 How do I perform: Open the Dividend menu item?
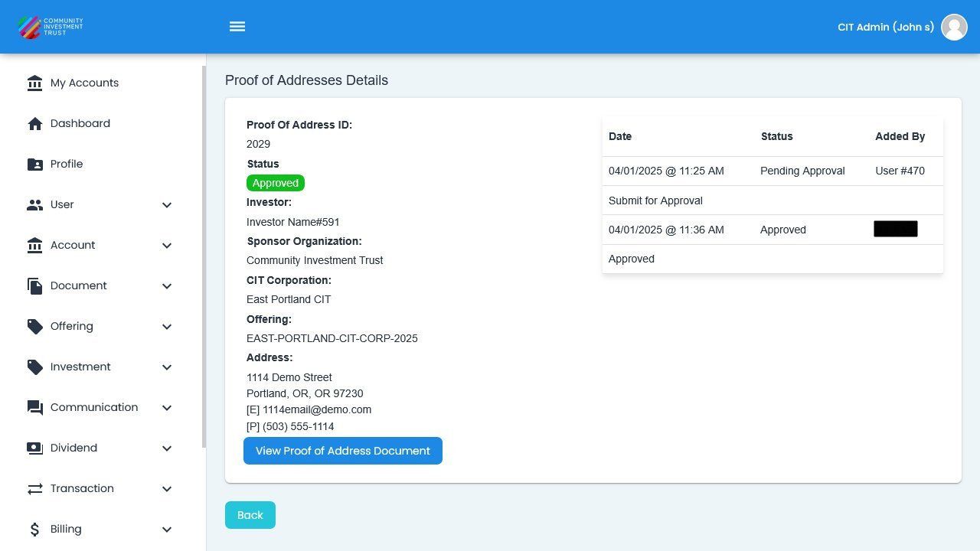(73, 448)
